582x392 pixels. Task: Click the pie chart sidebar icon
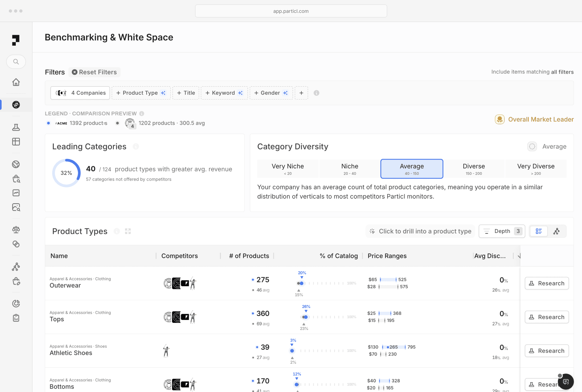click(16, 303)
